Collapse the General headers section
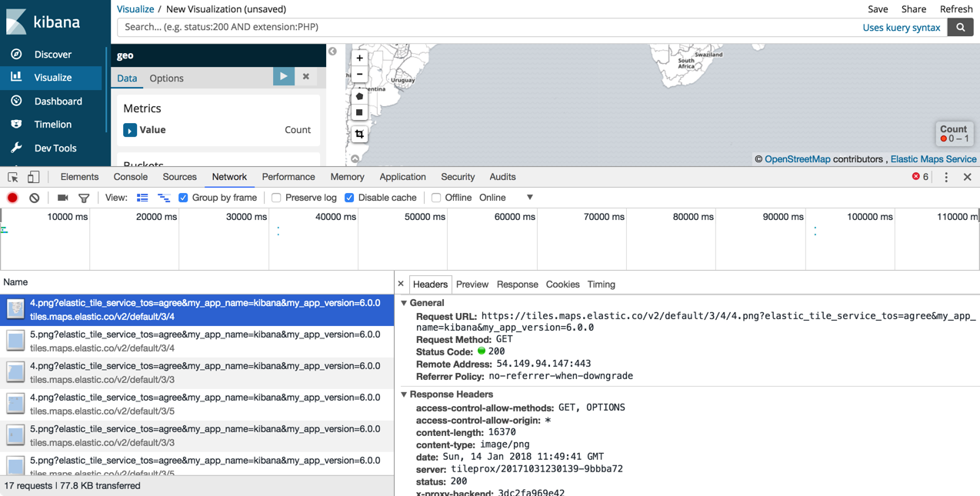This screenshot has width=980, height=496. (x=405, y=303)
